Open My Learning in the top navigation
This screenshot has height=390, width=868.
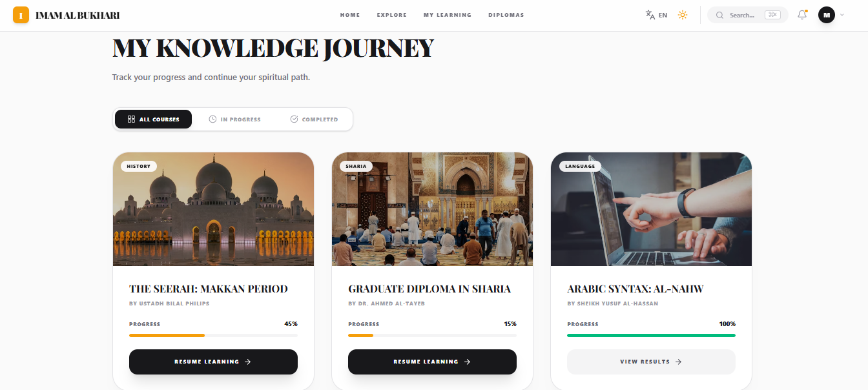[x=448, y=15]
